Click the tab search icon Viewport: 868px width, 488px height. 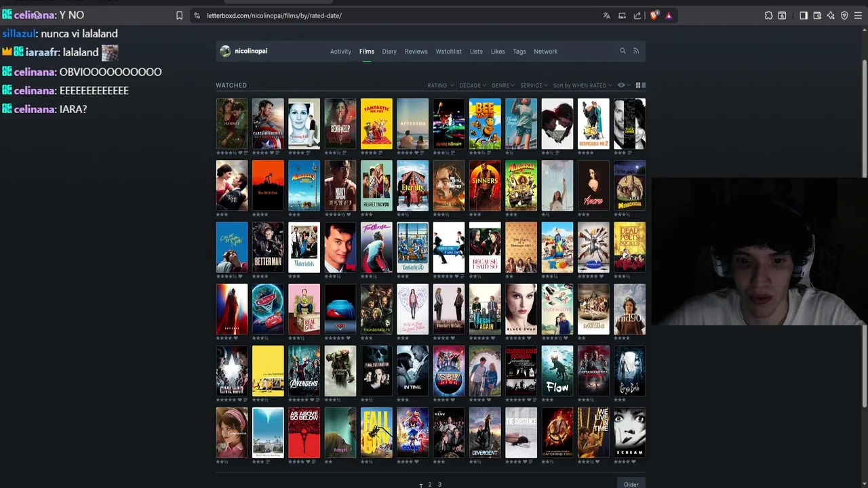pos(782,16)
